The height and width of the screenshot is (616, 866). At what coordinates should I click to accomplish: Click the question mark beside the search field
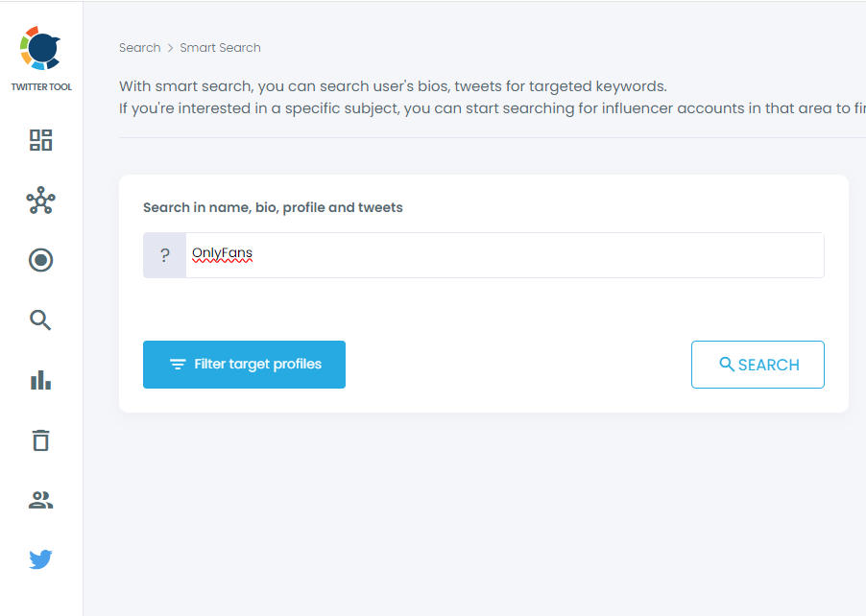click(163, 254)
